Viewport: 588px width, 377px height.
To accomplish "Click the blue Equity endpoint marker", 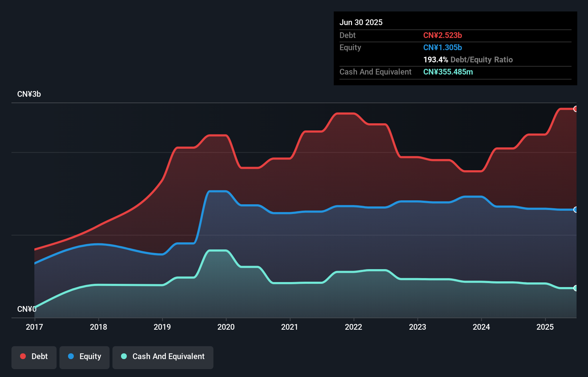I will tap(575, 210).
